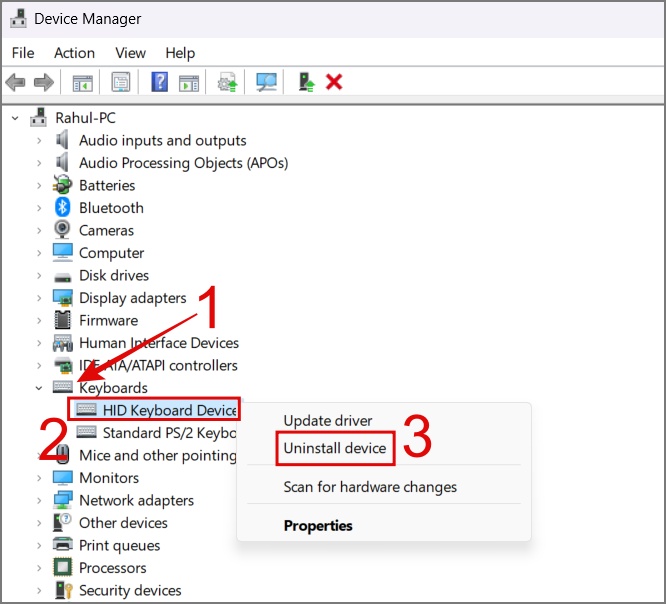Click the Firmware chip icon

click(62, 320)
